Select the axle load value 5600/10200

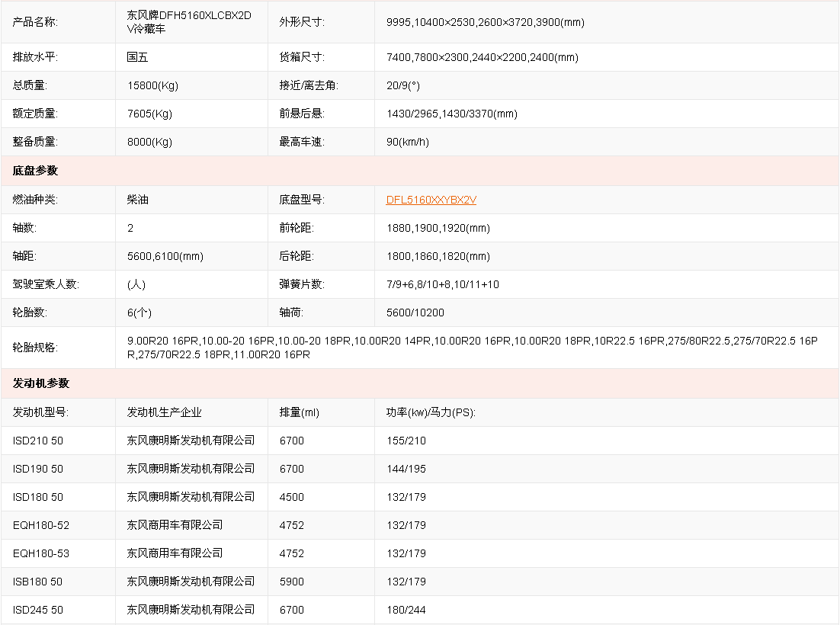pos(415,312)
